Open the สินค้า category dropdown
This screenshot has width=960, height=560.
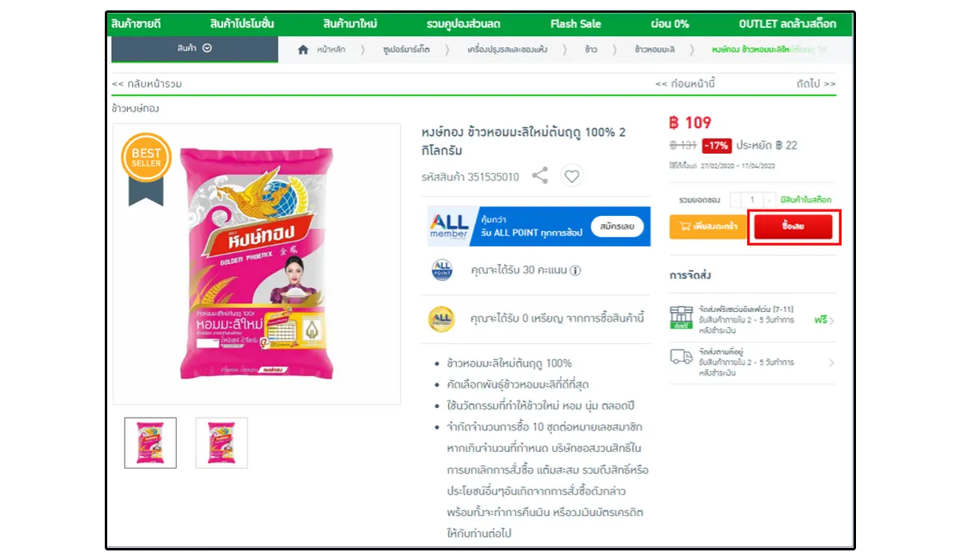point(195,49)
